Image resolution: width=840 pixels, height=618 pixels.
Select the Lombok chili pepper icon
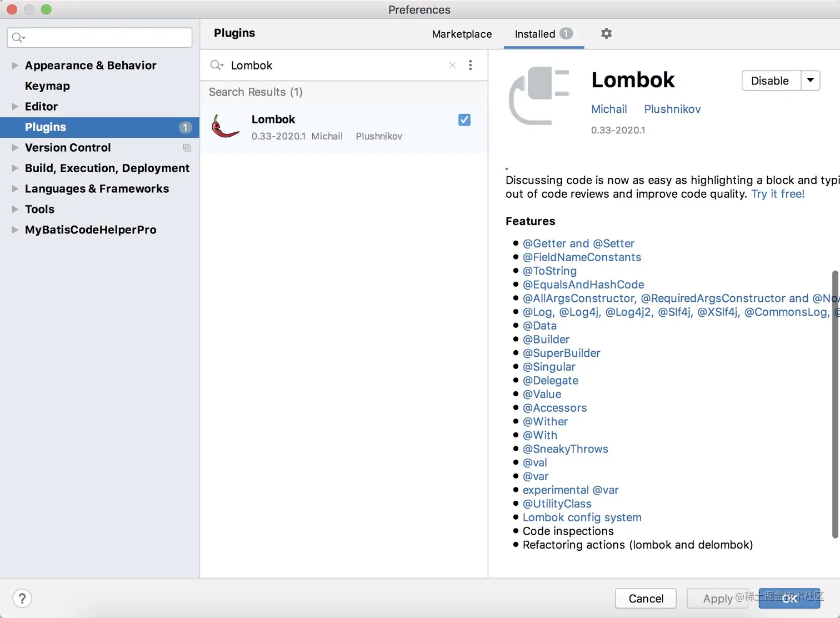pos(225,127)
